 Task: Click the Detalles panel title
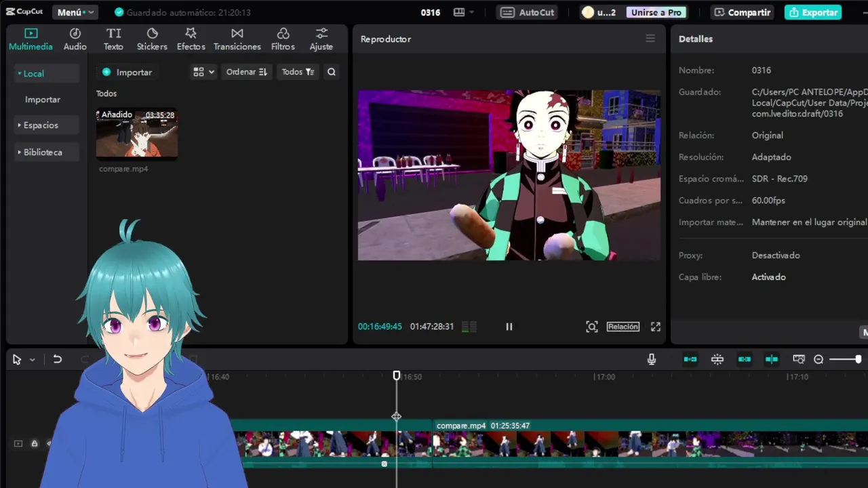pos(696,39)
